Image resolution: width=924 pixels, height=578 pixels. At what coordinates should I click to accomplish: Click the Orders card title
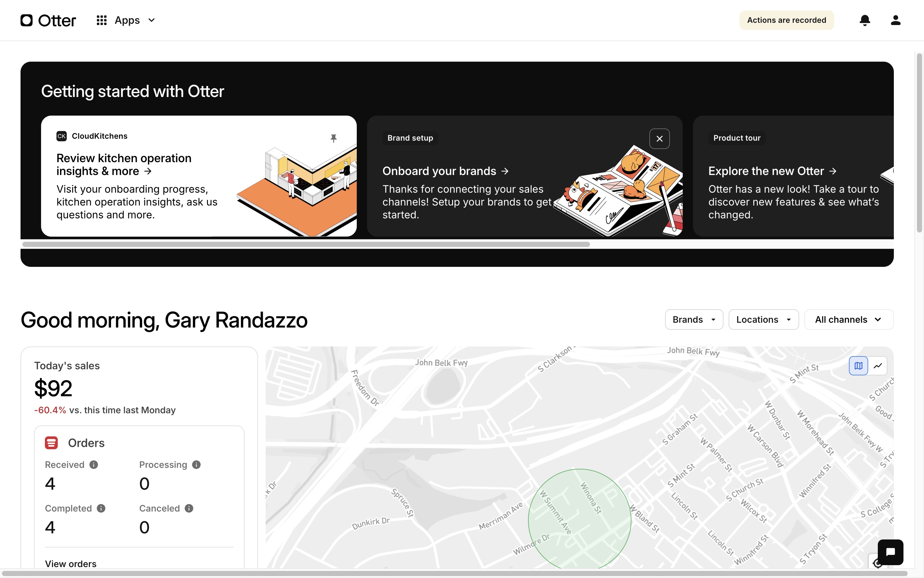[x=86, y=443]
